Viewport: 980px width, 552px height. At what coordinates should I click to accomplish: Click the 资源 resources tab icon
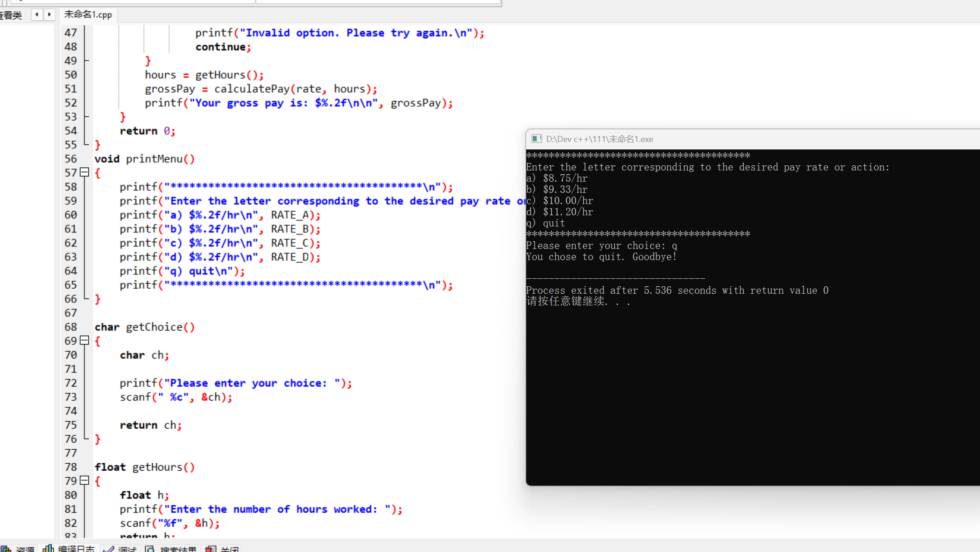6,549
